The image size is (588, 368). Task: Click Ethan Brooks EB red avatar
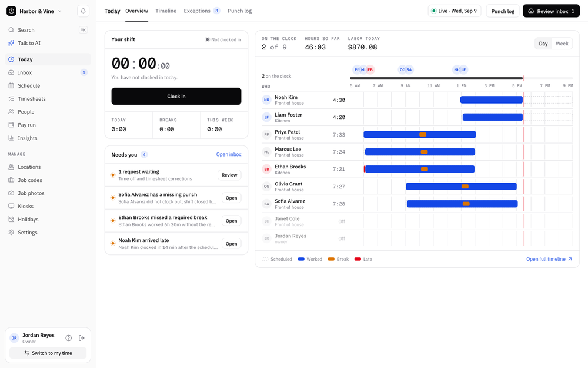click(266, 170)
